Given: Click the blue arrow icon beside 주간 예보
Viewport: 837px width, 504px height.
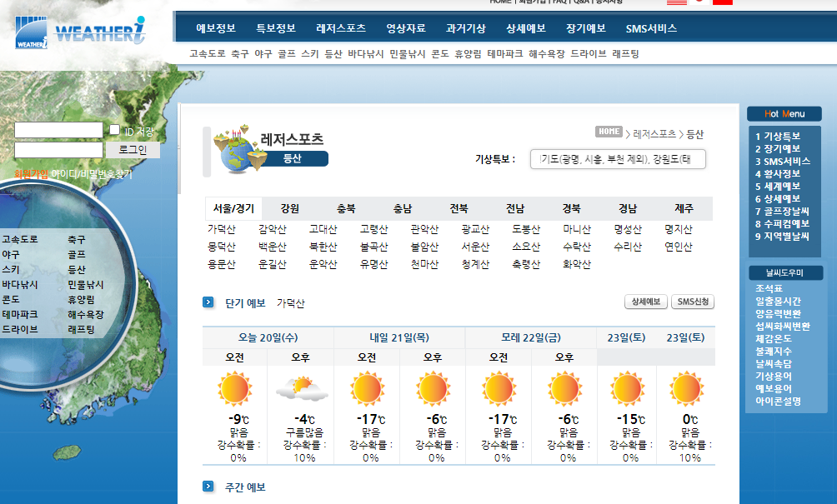Looking at the screenshot, I should [208, 487].
